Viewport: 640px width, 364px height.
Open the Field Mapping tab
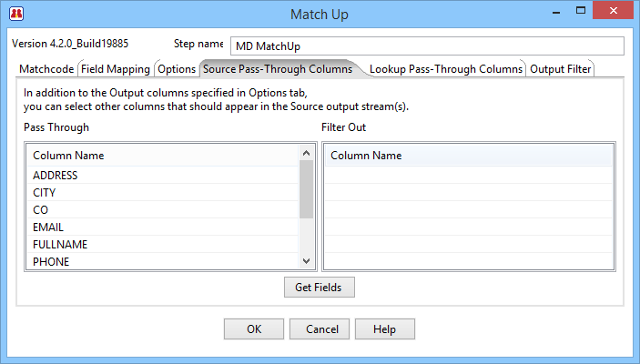coord(116,69)
